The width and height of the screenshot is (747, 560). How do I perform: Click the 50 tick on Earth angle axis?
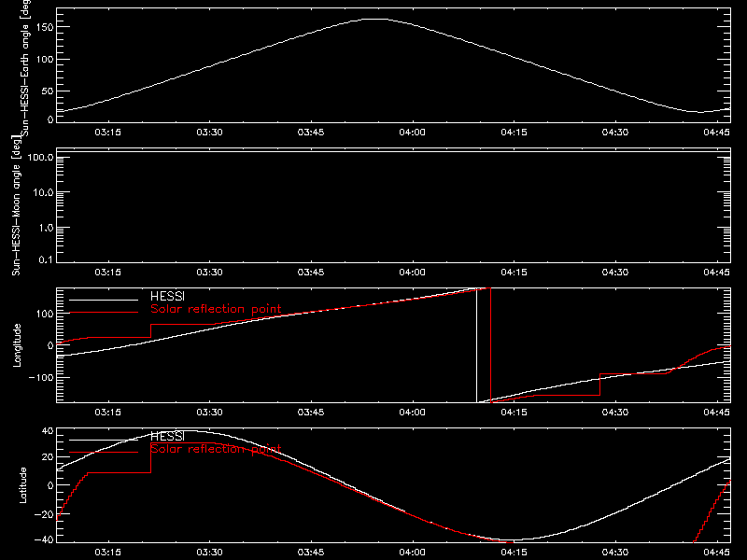tap(48, 91)
